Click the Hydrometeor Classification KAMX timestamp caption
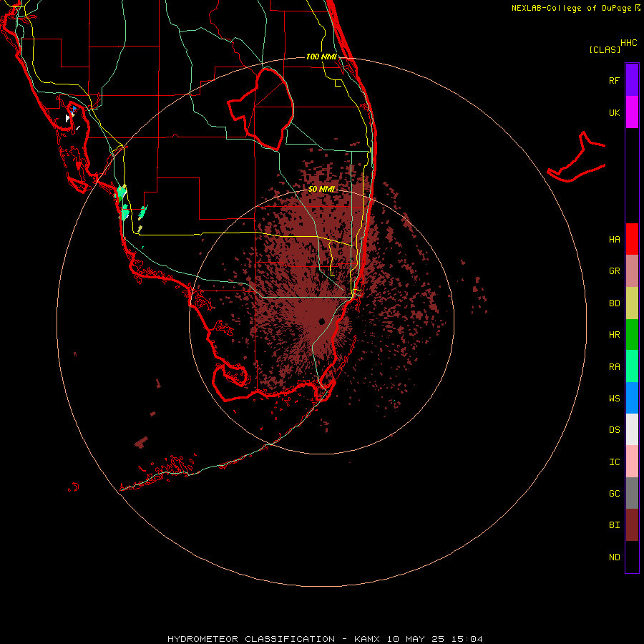Image resolution: width=644 pixels, height=644 pixels. tap(325, 639)
